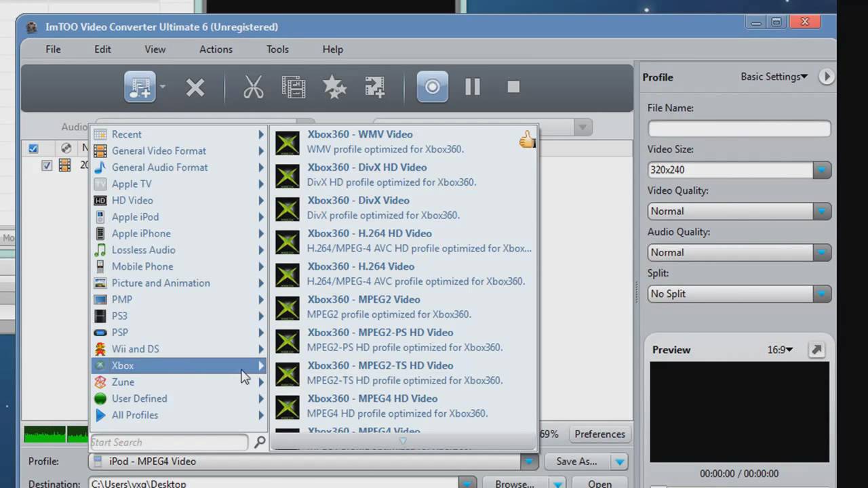Click the Profile panel right-arrow button
Image resolution: width=868 pixels, height=488 pixels.
[826, 77]
